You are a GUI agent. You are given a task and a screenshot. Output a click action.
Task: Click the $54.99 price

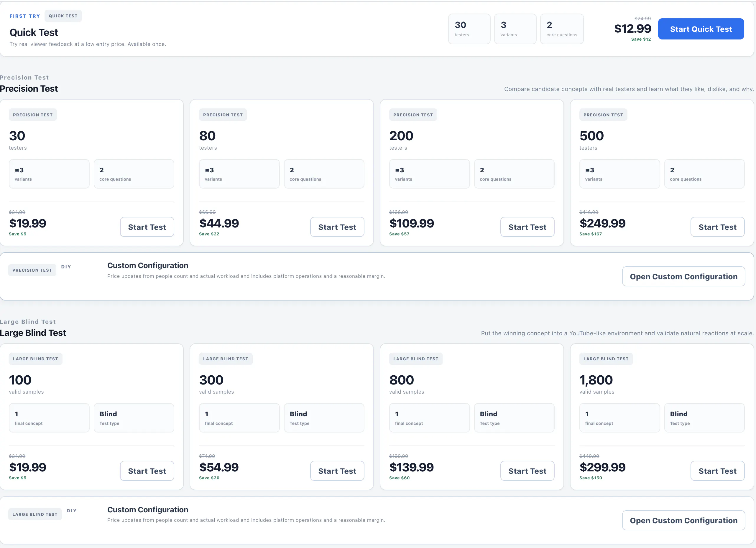pyautogui.click(x=219, y=467)
